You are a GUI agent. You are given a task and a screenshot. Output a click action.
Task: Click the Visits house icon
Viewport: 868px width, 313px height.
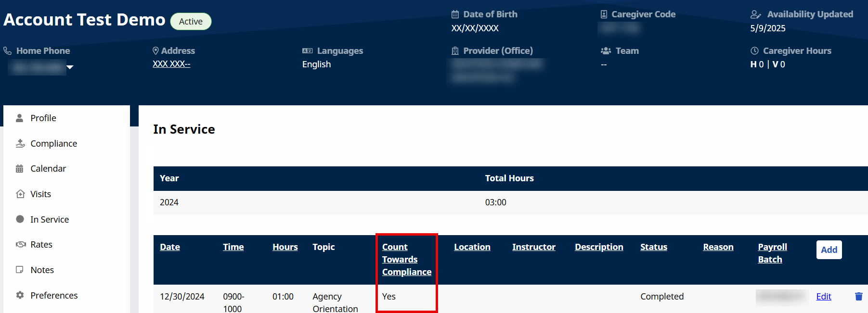pyautogui.click(x=20, y=194)
